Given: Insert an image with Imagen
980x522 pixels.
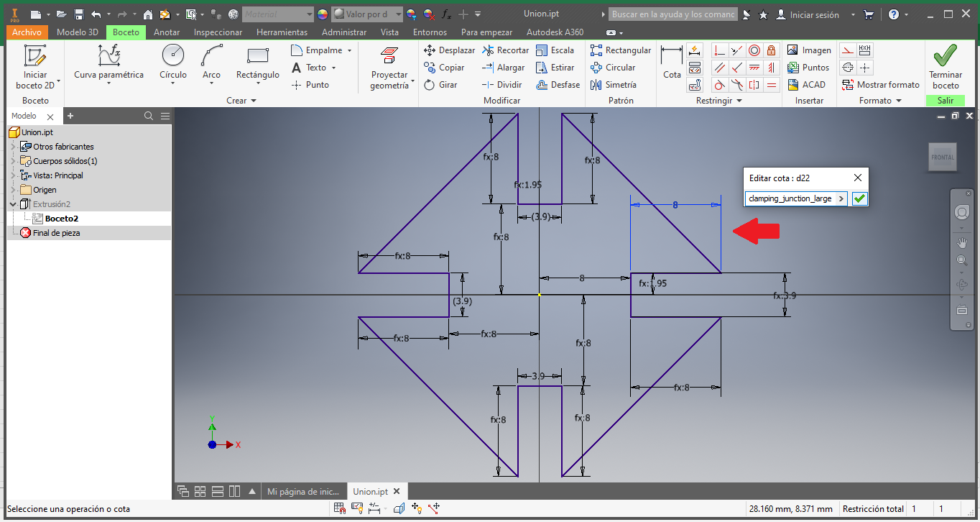Looking at the screenshot, I should (x=809, y=50).
